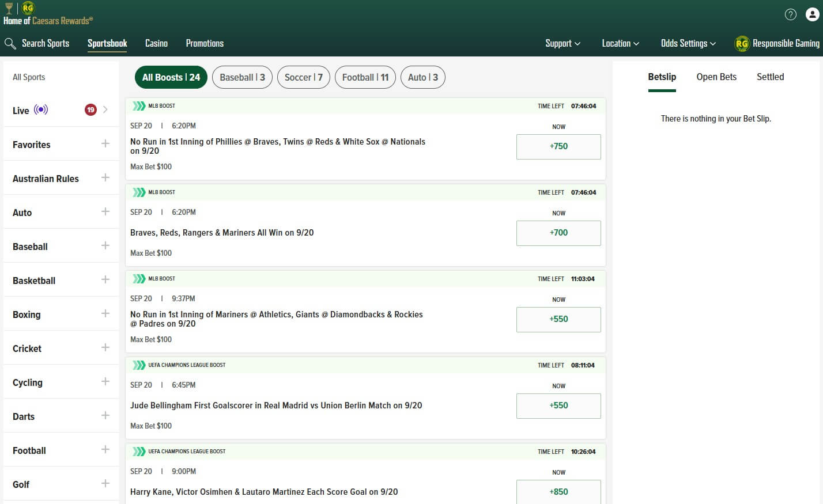Select the Betslip tab
This screenshot has width=823, height=504.
662,77
